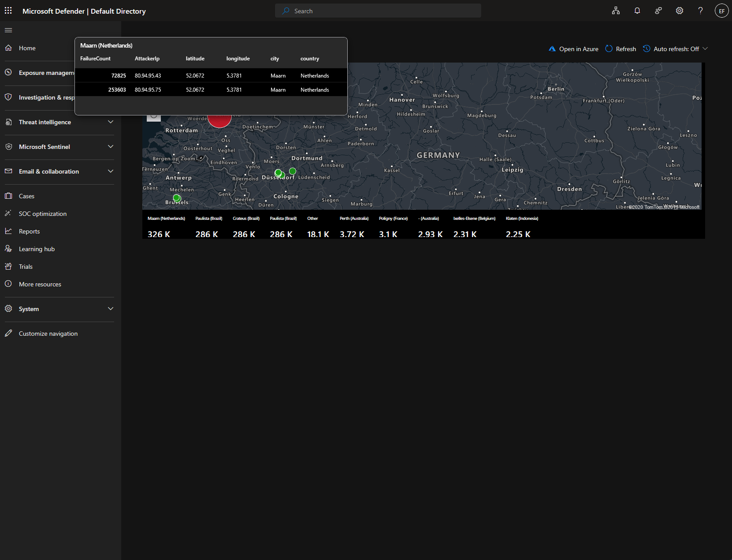The height and width of the screenshot is (560, 732).
Task: Expand the Threat intelligence chevron
Action: pyautogui.click(x=111, y=122)
